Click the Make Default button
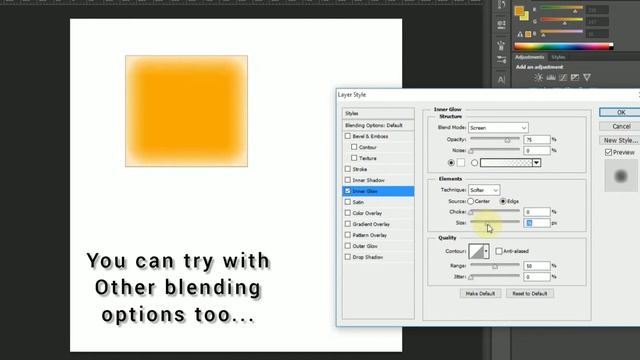This screenshot has width=640, height=360. [480, 293]
